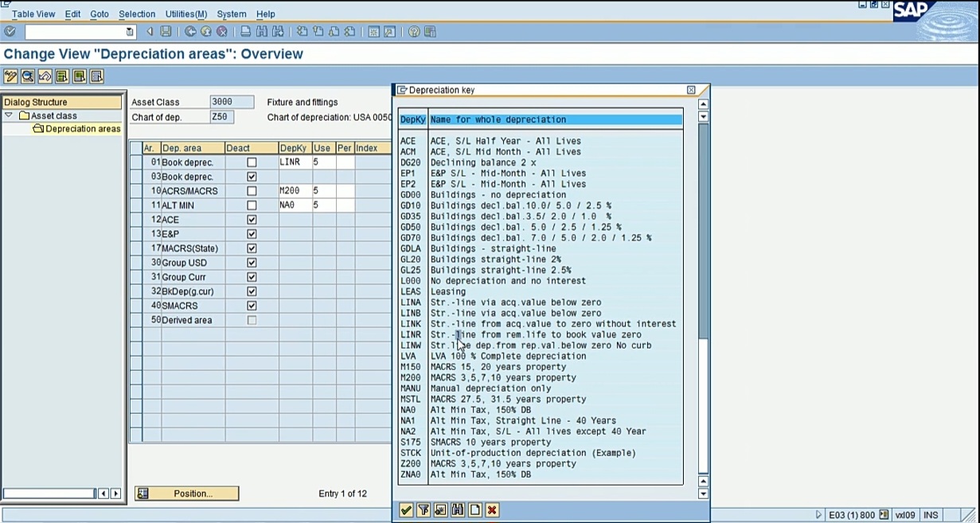
Task: Click the green Back arrow icon
Action: tap(190, 32)
